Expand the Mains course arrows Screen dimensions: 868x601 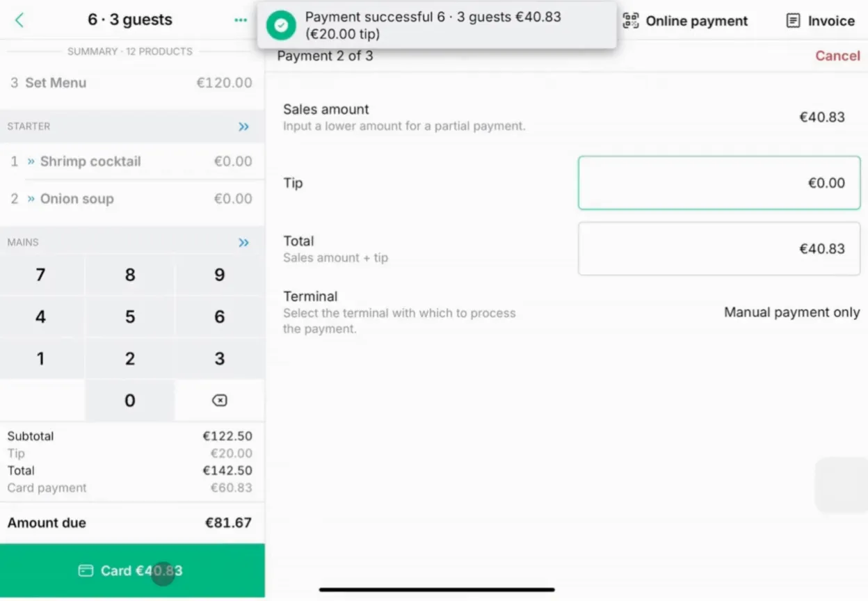pos(243,243)
